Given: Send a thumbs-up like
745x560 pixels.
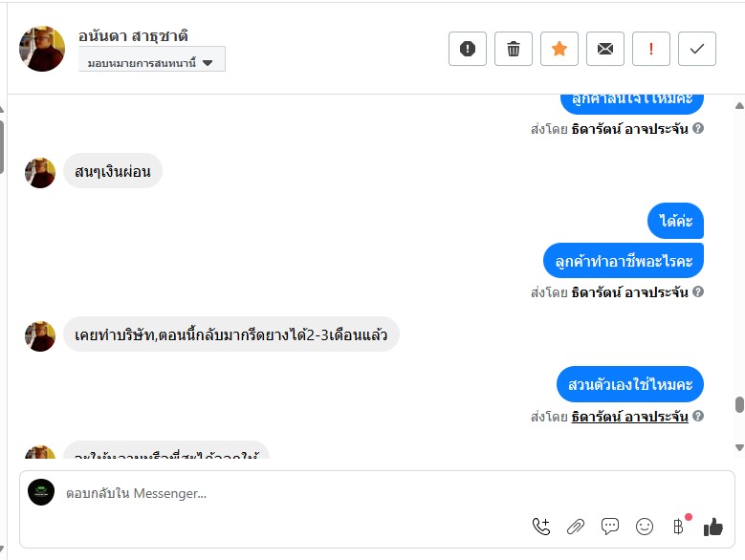Looking at the screenshot, I should coord(713,526).
